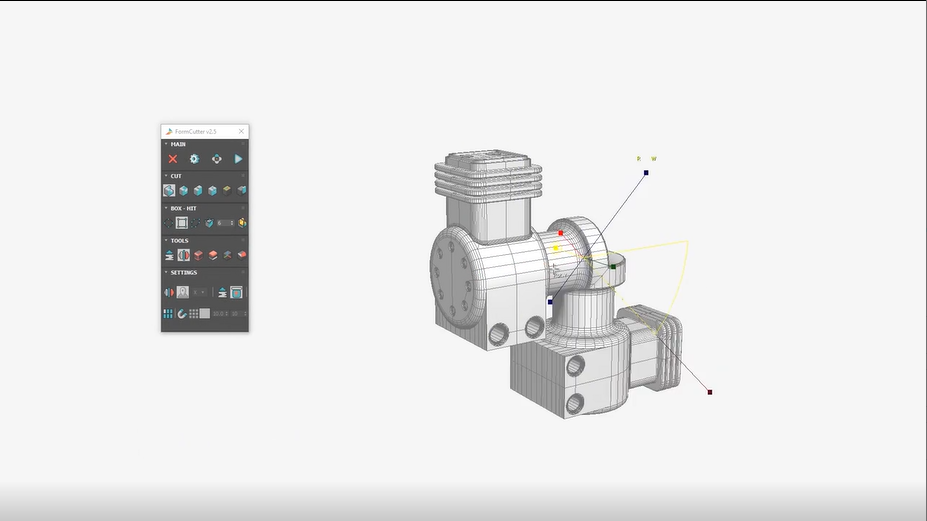Viewport: 927px width, 521px height.
Task: Choose the dotted polygon shape in BOX - HIT
Action: coord(195,223)
